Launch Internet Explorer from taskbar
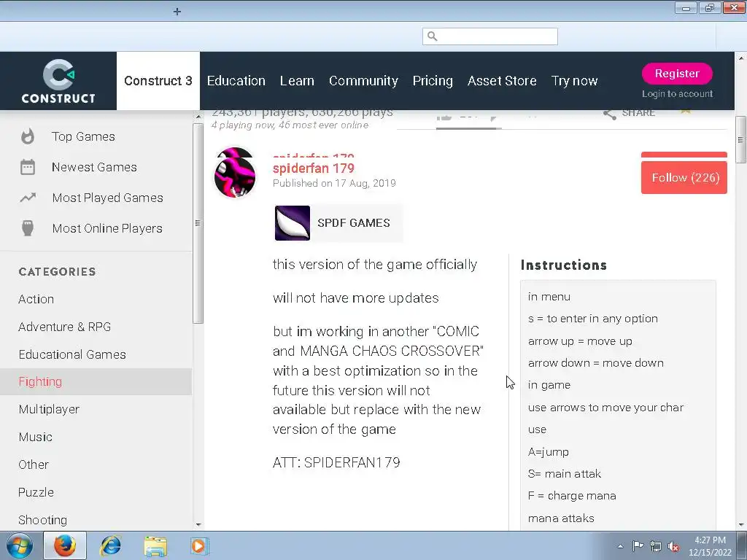Screen dimensions: 747x560 (110, 545)
